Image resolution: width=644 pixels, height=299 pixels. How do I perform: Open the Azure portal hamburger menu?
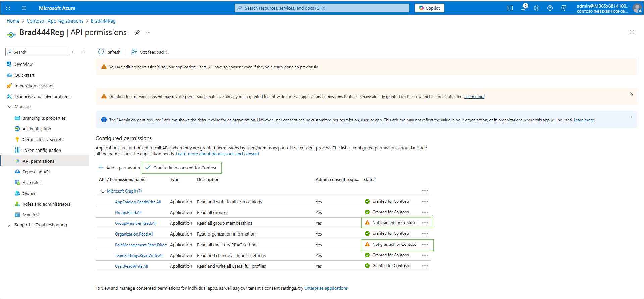tap(24, 8)
